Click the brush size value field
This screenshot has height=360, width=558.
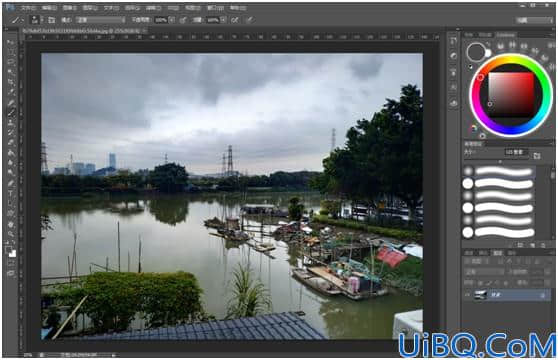point(515,152)
